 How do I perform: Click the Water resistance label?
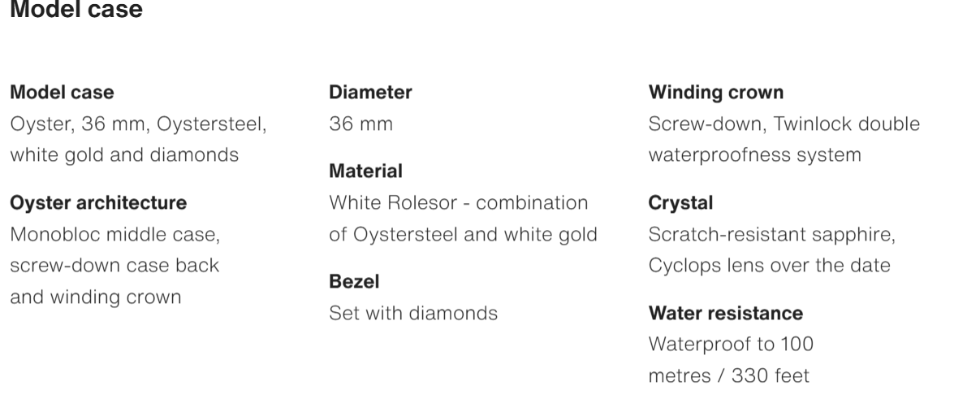coord(726,313)
